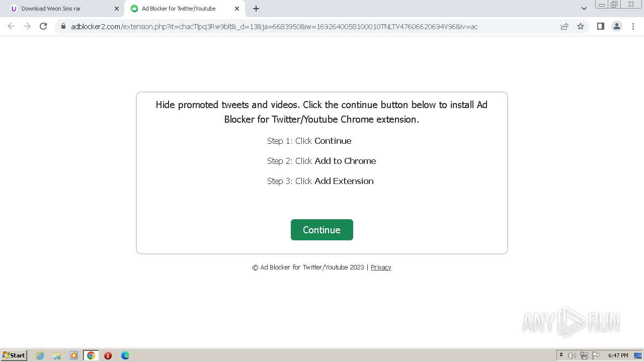Image resolution: width=644 pixels, height=362 pixels.
Task: Click the padlock site info icon
Action: point(63,26)
